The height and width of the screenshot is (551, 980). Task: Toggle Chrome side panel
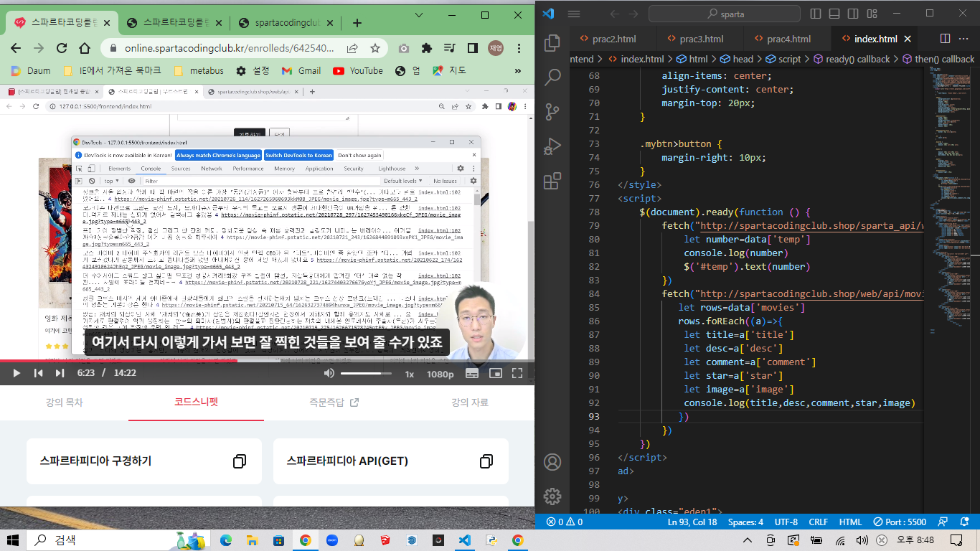tap(473, 48)
